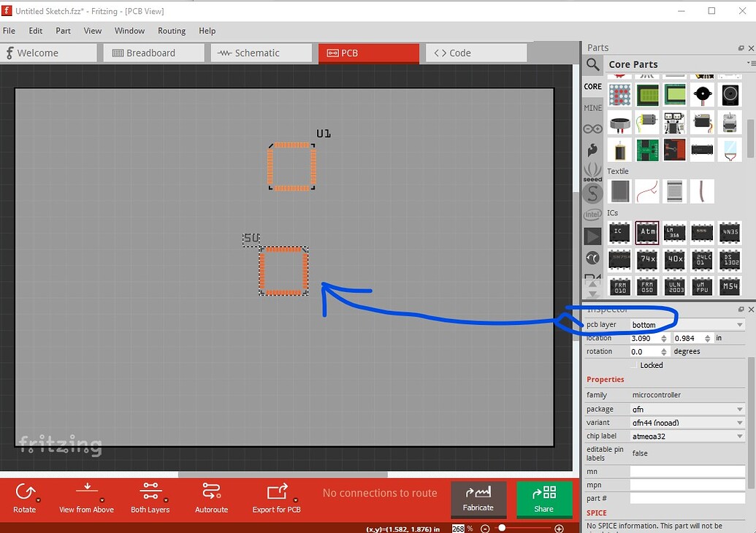The height and width of the screenshot is (533, 756).
Task: Click the zoom percentage field
Action: tap(458, 529)
